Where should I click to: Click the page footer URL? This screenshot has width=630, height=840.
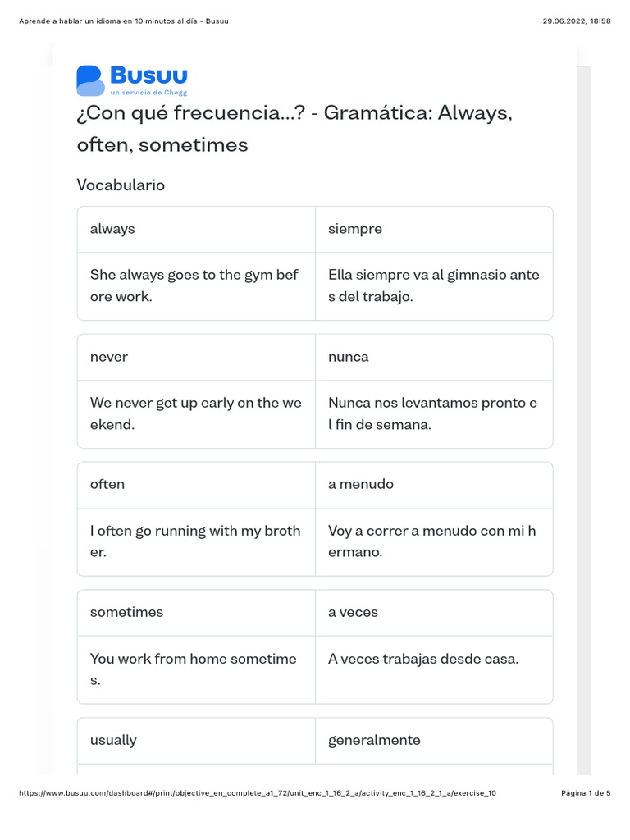click(257, 793)
